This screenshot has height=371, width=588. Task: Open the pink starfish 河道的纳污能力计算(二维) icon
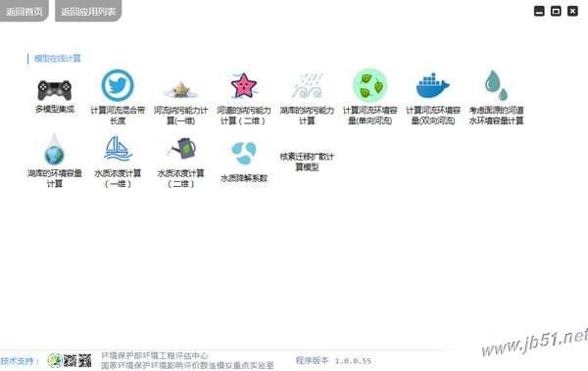click(x=244, y=86)
